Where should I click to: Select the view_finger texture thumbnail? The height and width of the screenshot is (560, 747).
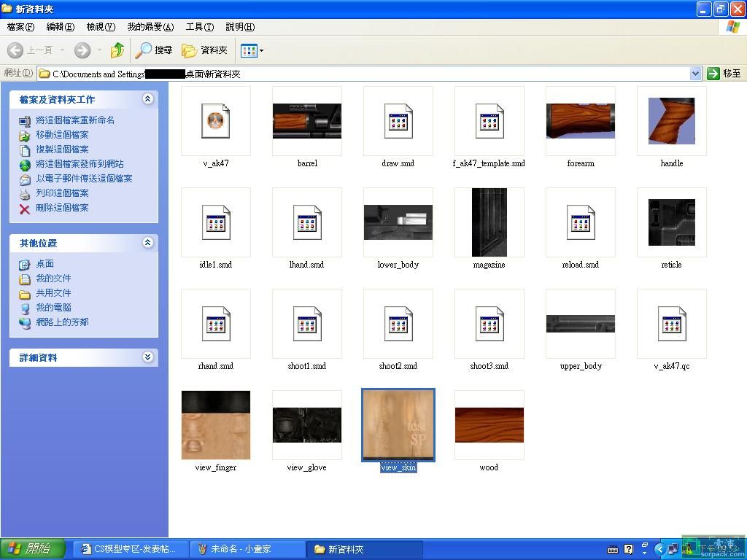point(216,425)
